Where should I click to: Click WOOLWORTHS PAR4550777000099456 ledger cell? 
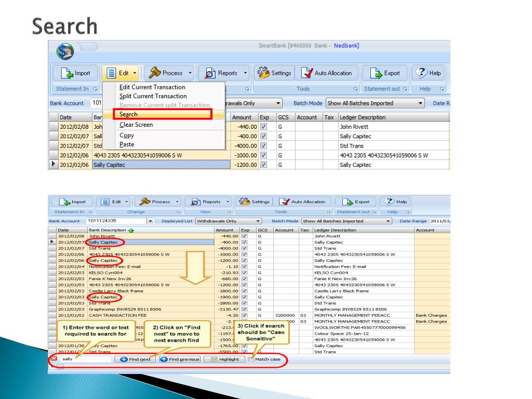tap(363, 328)
